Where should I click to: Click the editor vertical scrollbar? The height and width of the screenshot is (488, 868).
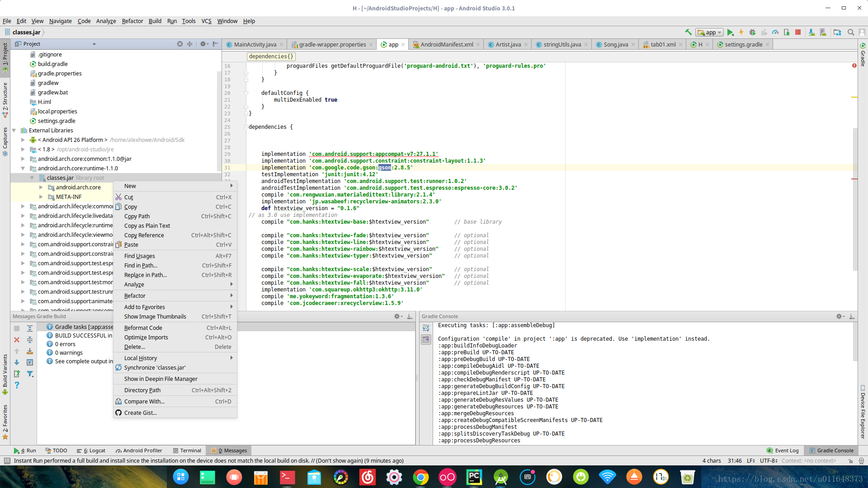[854, 199]
